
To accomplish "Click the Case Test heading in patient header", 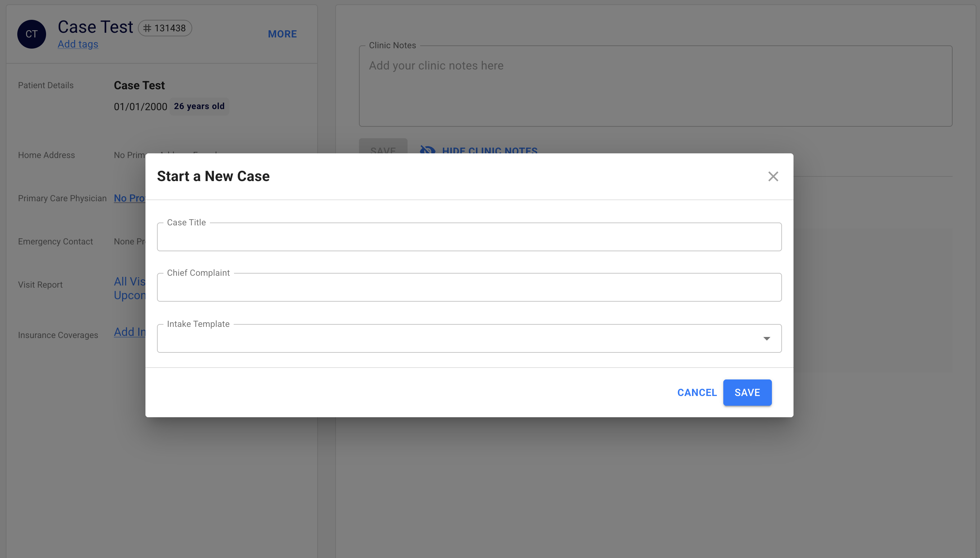I will coord(95,27).
